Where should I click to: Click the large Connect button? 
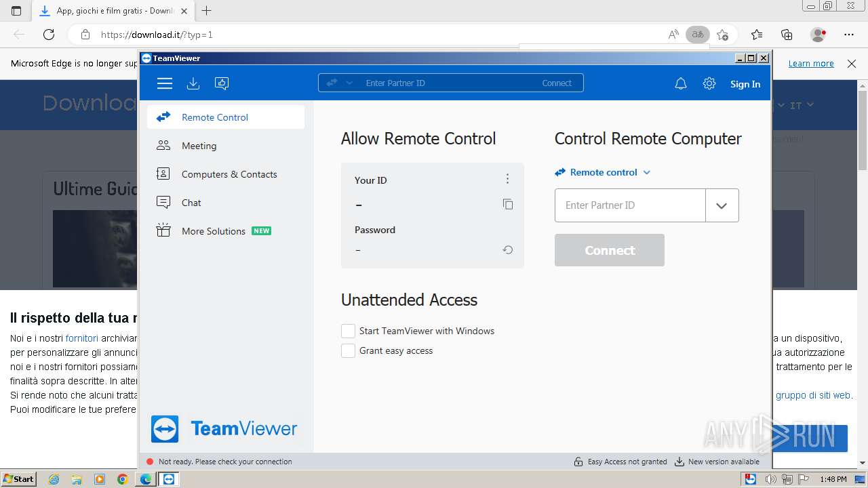(610, 250)
